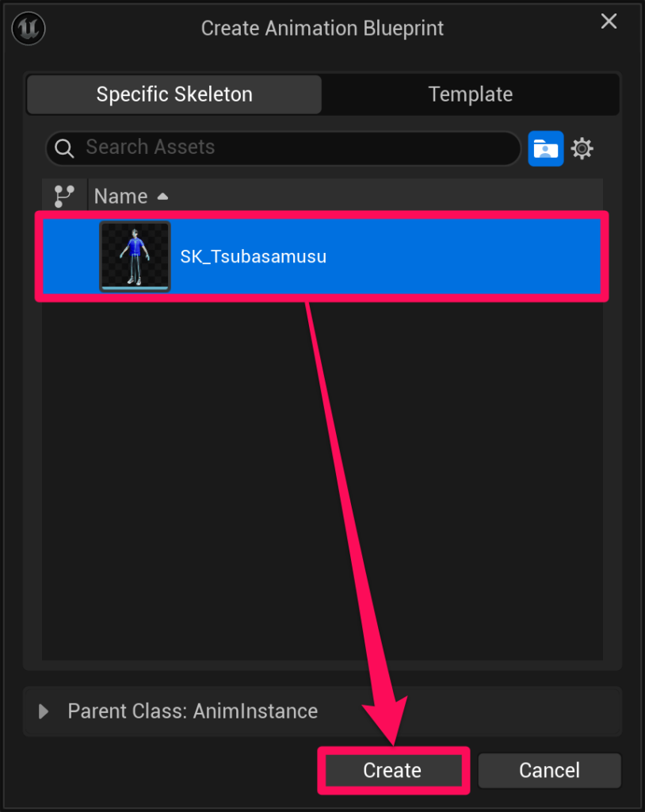
Task: Click the SK_Tsubasamusu name text
Action: coord(254,257)
